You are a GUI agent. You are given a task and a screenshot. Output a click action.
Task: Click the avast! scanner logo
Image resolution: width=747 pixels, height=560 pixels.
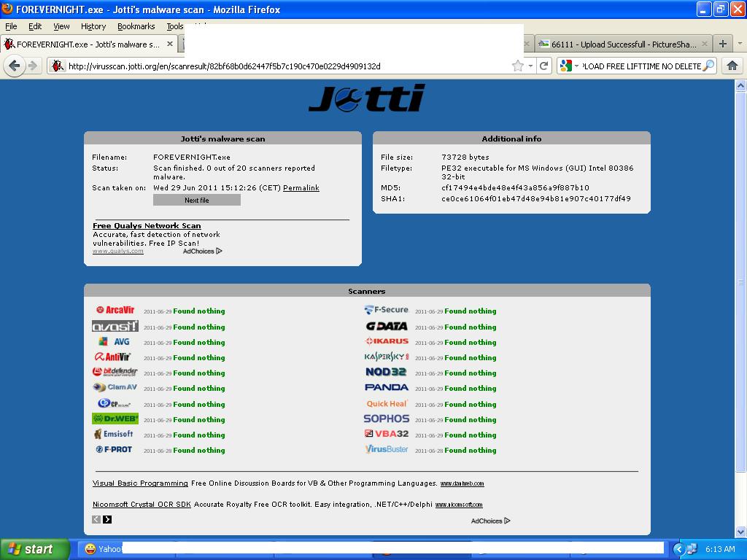[x=115, y=326]
